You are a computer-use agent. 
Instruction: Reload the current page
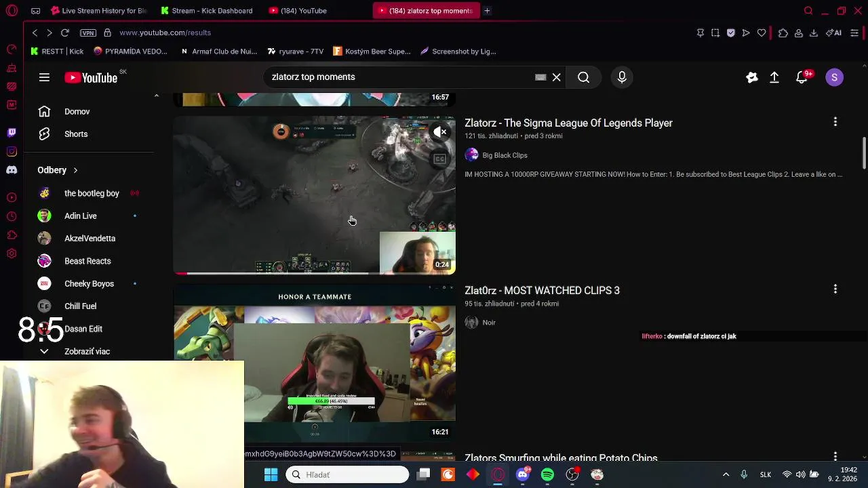[65, 33]
